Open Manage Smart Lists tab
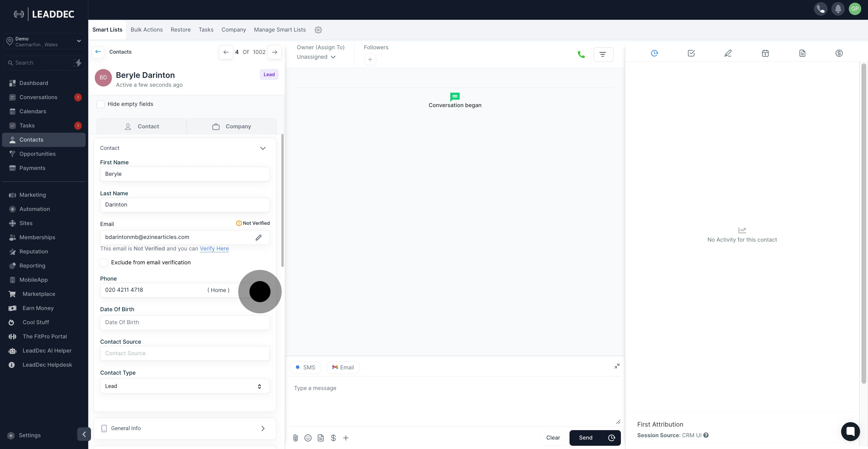868x449 pixels. click(280, 30)
